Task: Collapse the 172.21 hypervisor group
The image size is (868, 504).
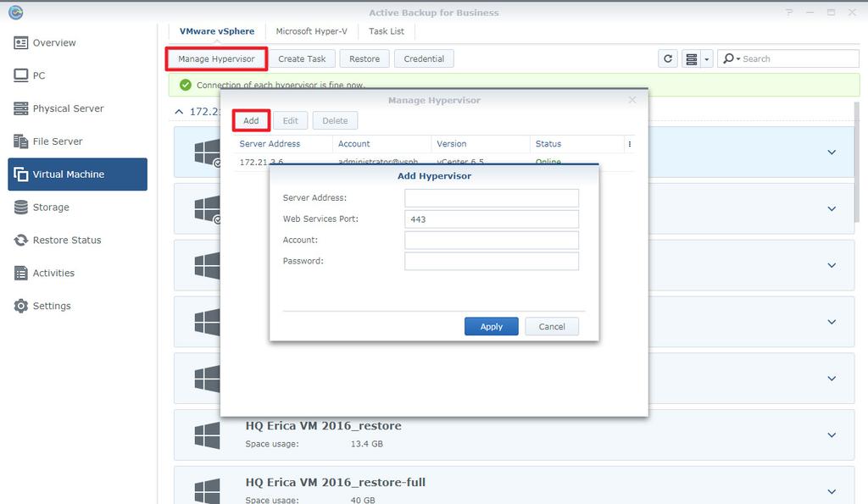Action: tap(179, 112)
